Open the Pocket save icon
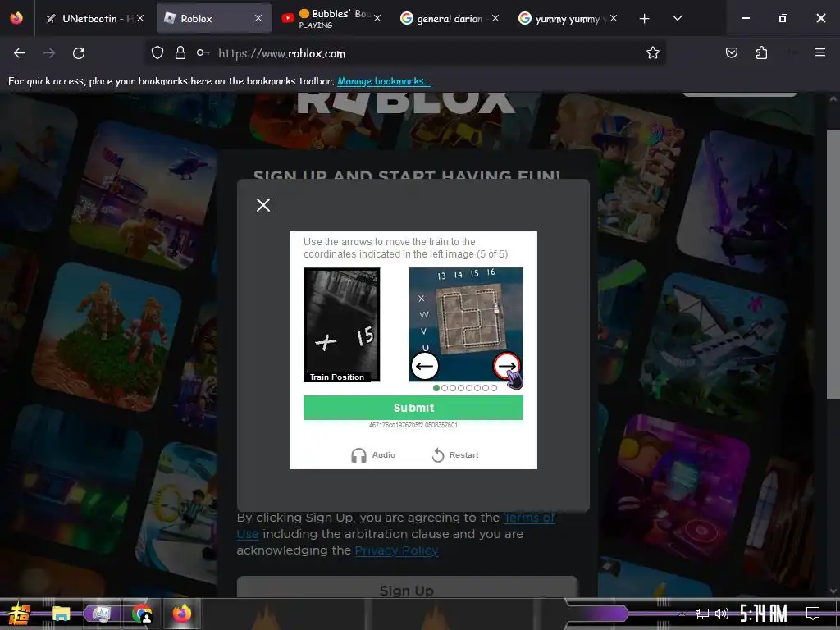This screenshot has width=840, height=630. (x=732, y=52)
